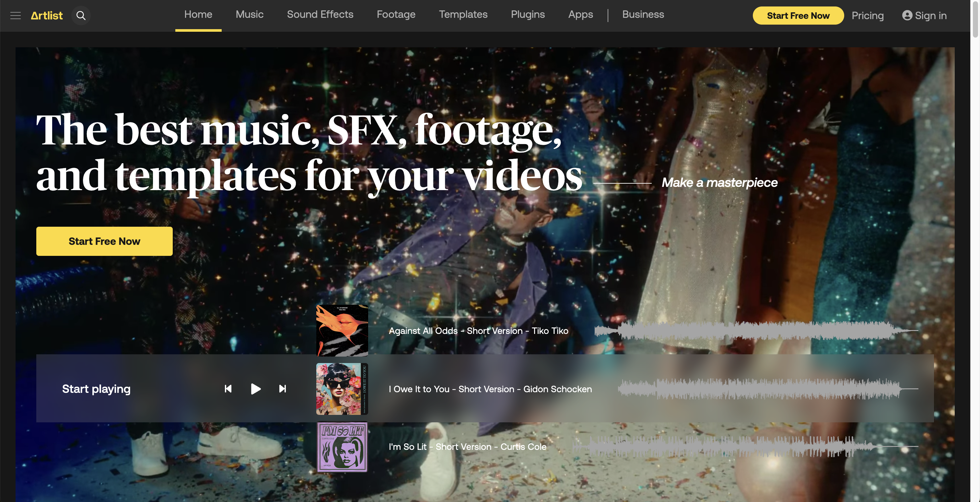Click the search magnifier icon
The width and height of the screenshot is (980, 502).
tap(81, 16)
